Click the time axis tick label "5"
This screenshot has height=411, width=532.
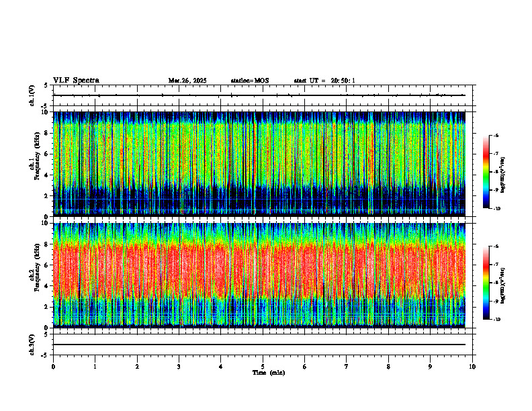[263, 367]
